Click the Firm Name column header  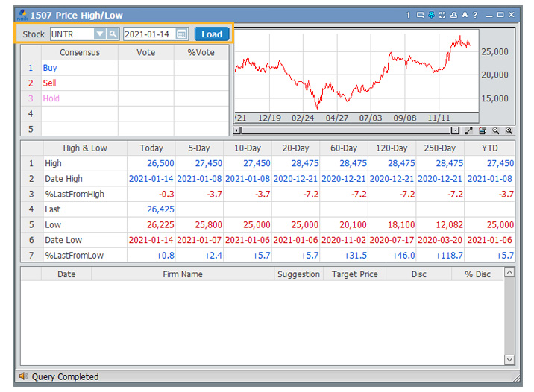(183, 274)
